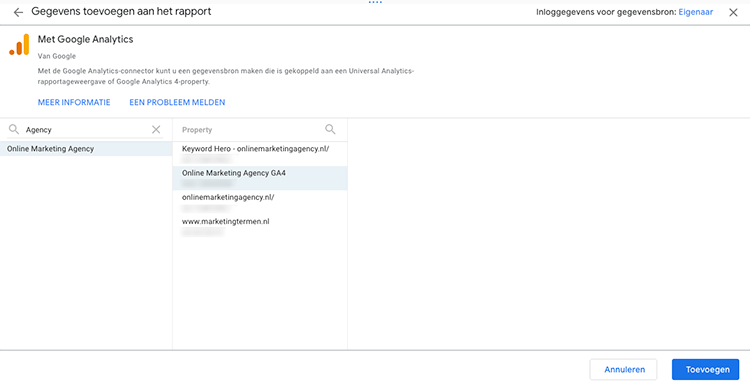Click the drag handle dots at top

(x=375, y=2)
